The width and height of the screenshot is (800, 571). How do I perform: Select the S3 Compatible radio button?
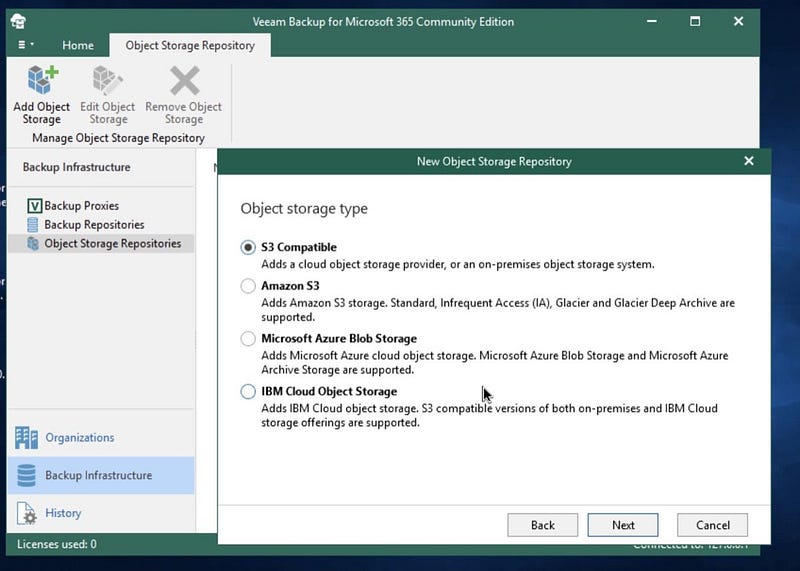[248, 247]
